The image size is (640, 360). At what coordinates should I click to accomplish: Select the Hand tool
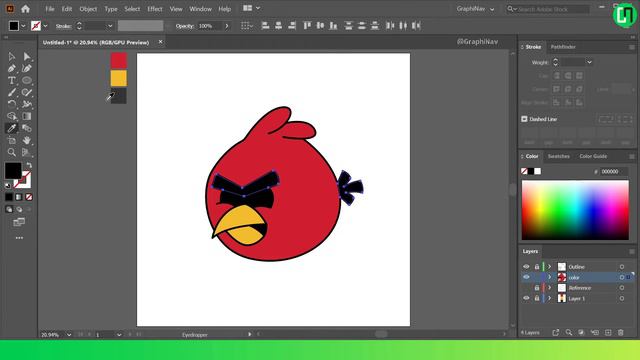tap(27, 140)
